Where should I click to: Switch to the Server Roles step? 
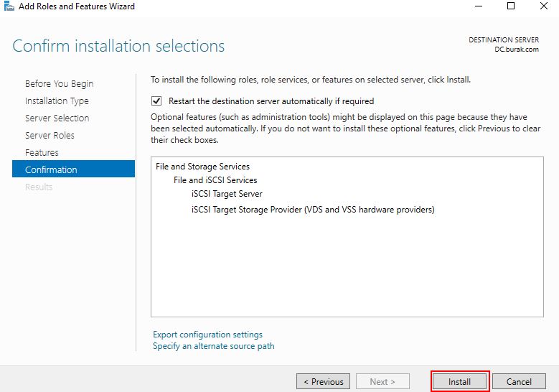[x=50, y=135]
